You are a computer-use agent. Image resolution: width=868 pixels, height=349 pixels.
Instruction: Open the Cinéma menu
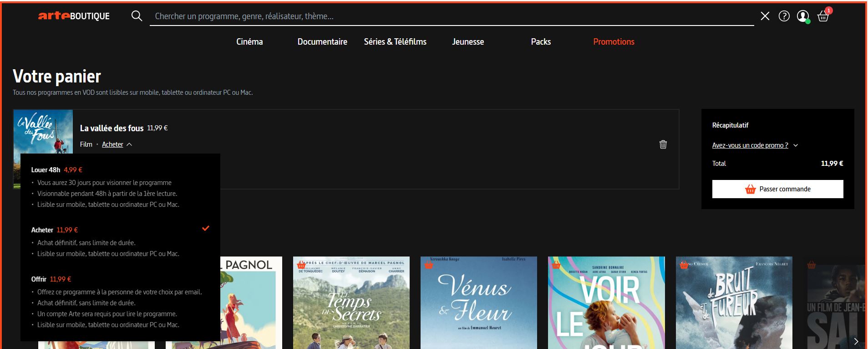click(x=249, y=41)
